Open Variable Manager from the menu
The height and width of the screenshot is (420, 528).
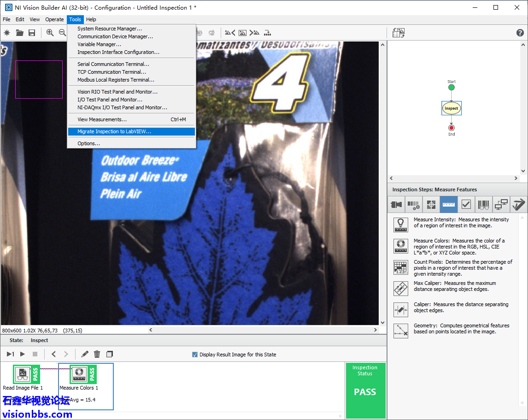click(131, 44)
